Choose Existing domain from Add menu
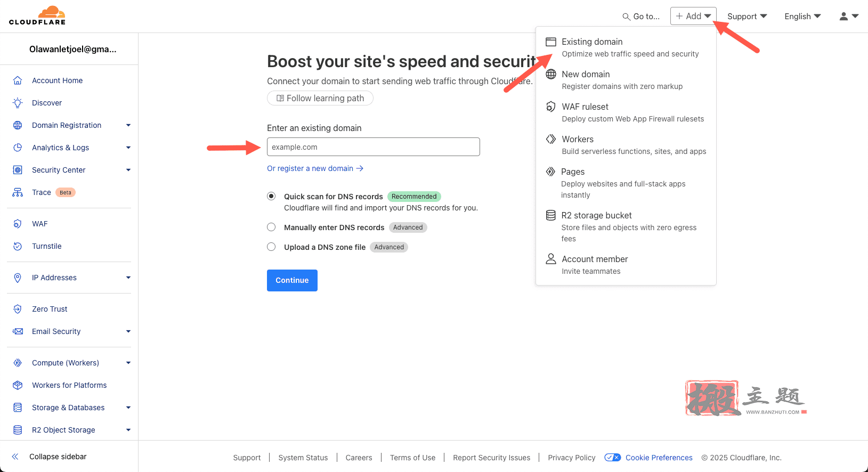This screenshot has width=868, height=472. pos(626,47)
